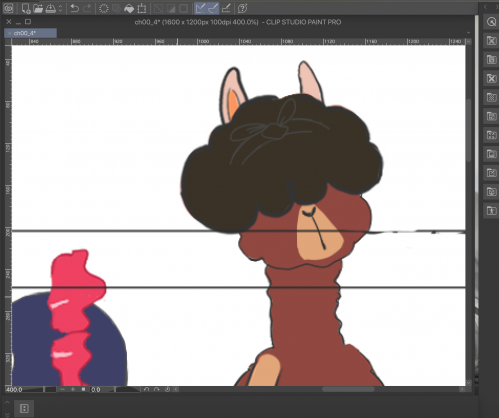The width and height of the screenshot is (499, 418).
Task: Toggle Snap to Ruler
Action: click(200, 8)
